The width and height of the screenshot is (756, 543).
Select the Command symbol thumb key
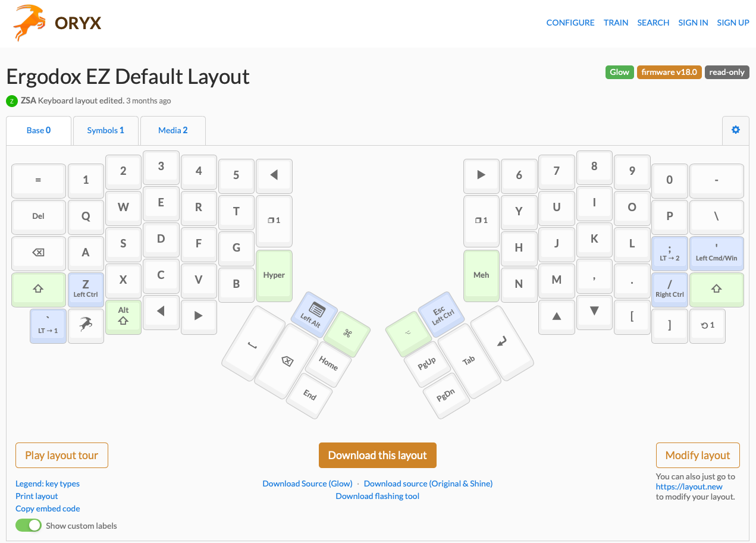tap(347, 333)
